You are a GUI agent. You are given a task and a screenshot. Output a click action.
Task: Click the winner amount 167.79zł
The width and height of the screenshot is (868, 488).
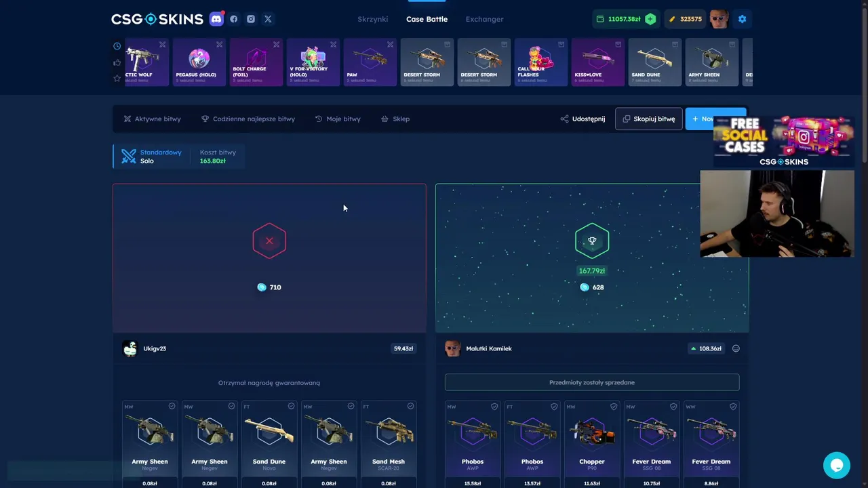pos(592,270)
